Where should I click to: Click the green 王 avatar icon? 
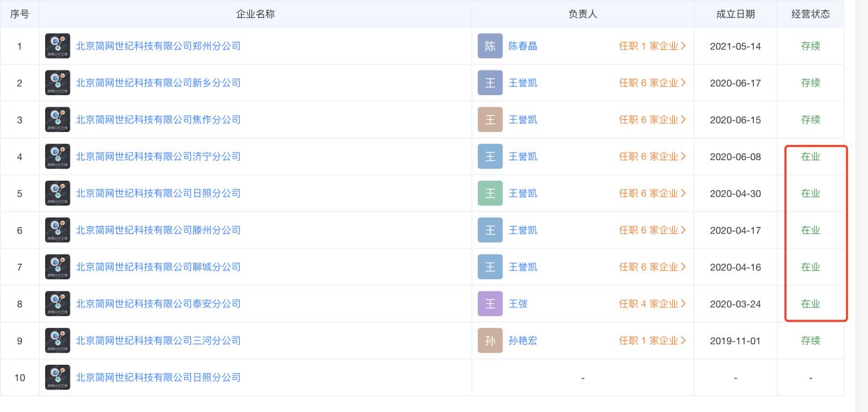(x=490, y=194)
